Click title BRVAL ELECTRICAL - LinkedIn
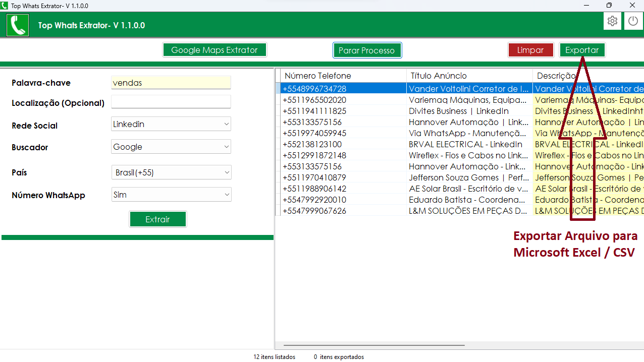The image size is (644, 362). 466,144
